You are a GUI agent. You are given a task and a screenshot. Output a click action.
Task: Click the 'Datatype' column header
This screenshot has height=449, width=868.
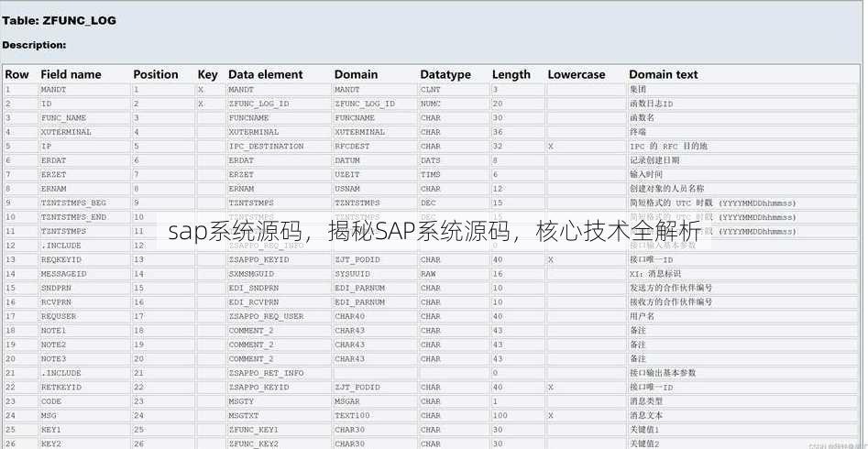[x=445, y=74]
